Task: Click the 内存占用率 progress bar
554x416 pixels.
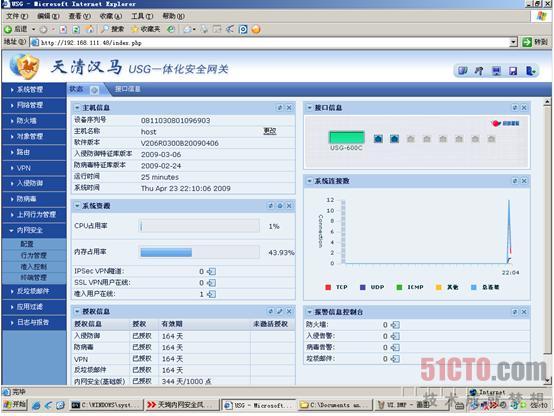Action: 200,252
